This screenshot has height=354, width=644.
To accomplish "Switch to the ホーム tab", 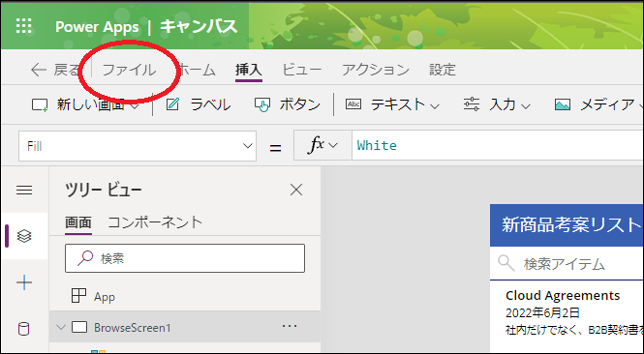I will pyautogui.click(x=198, y=70).
